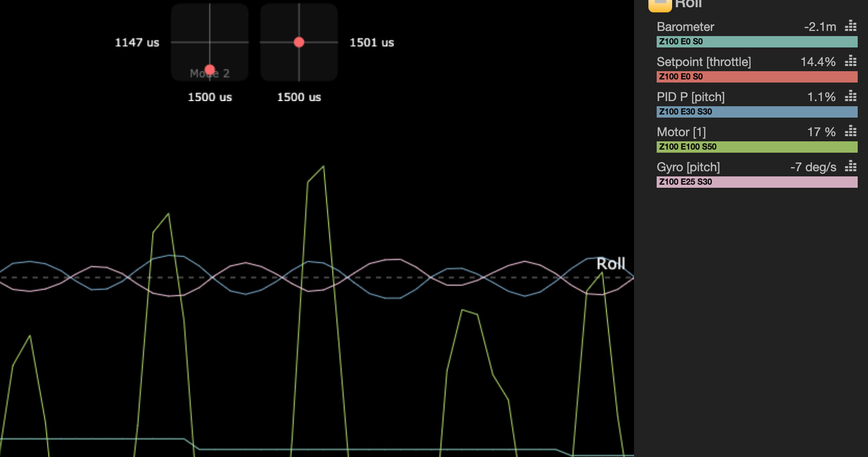Click the tallest green Motor peak
Screen dimensions: 868x457
point(323,167)
